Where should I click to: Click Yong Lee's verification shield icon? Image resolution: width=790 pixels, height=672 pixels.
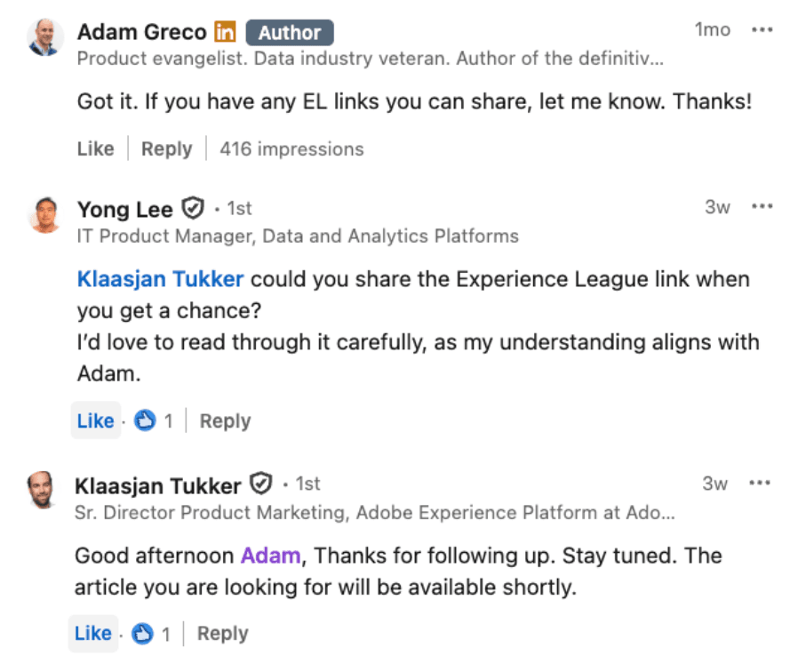pos(193,209)
